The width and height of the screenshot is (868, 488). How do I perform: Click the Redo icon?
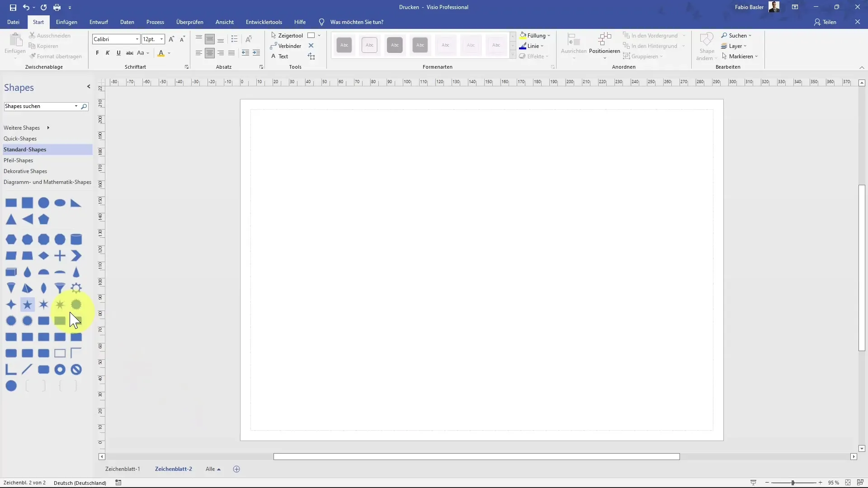[43, 7]
